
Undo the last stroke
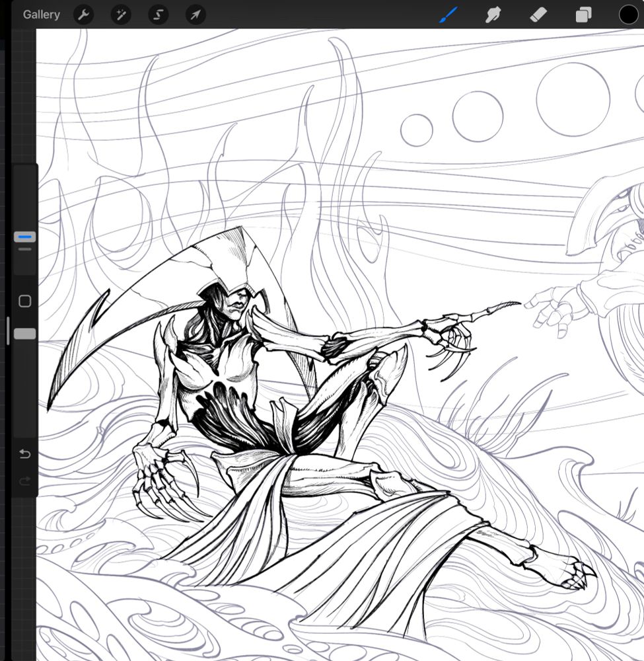(25, 454)
